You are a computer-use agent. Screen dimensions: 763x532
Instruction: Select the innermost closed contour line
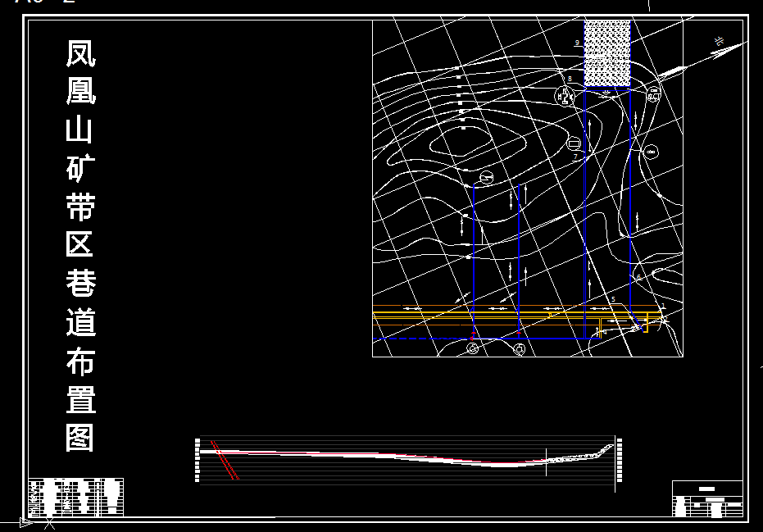point(461,141)
